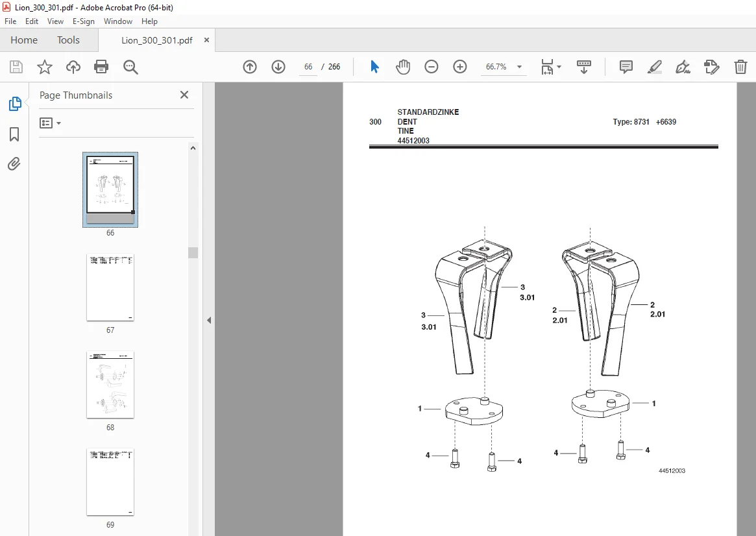Open the zoom level dropdown arrow
This screenshot has height=536, width=756.
(519, 67)
